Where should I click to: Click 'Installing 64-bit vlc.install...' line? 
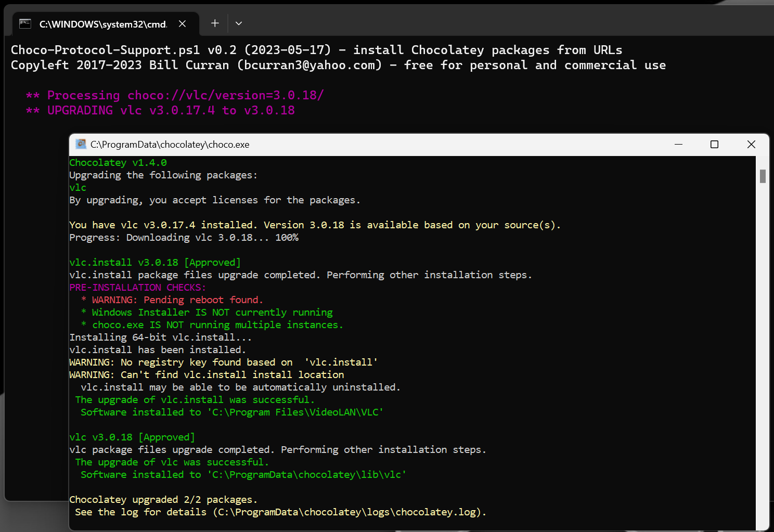161,338
